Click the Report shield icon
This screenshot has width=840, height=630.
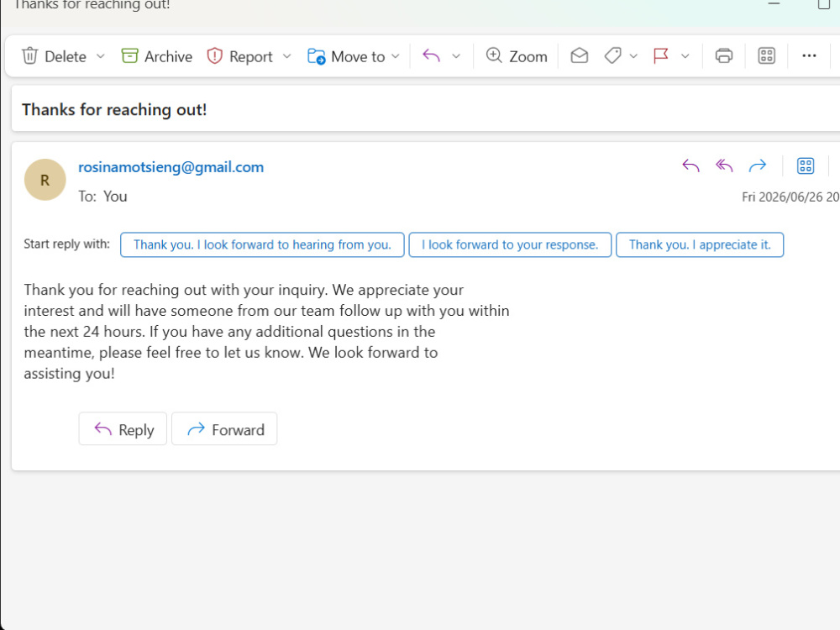tap(214, 56)
